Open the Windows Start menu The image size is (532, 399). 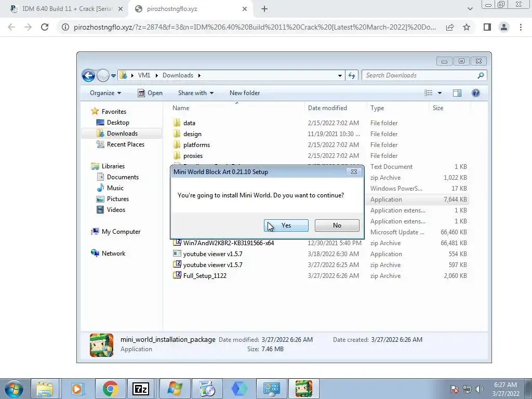pyautogui.click(x=14, y=389)
